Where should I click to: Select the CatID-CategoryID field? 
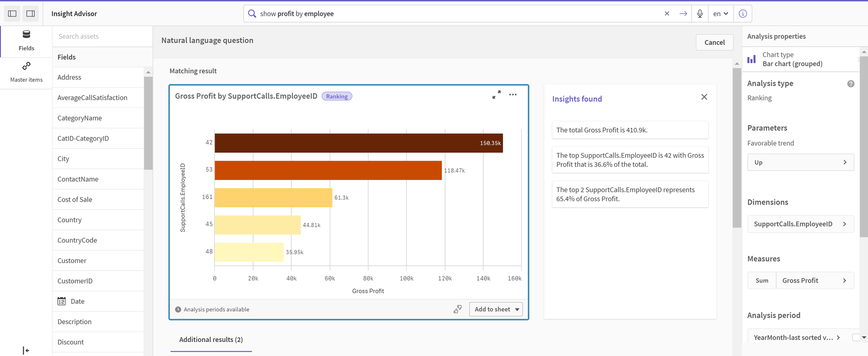tap(98, 138)
